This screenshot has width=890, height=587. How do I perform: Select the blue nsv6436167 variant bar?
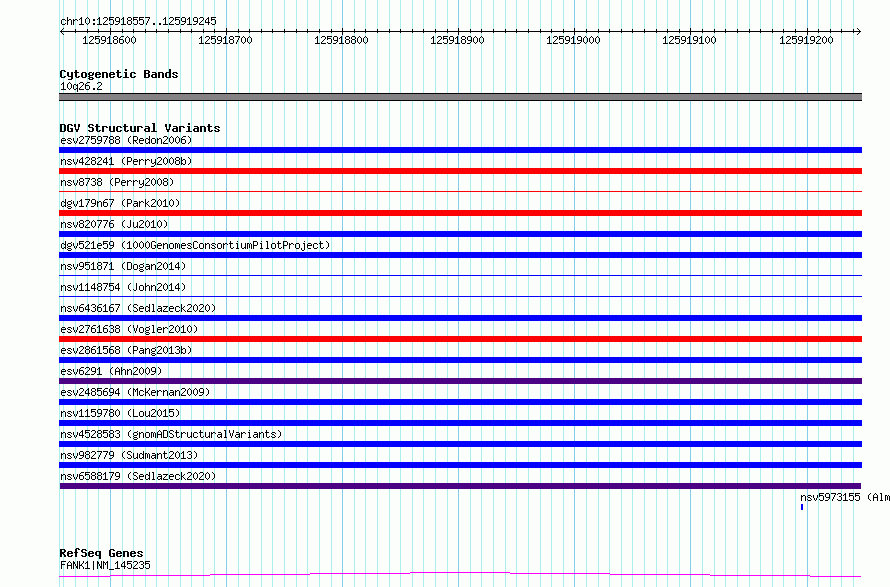pyautogui.click(x=460, y=318)
